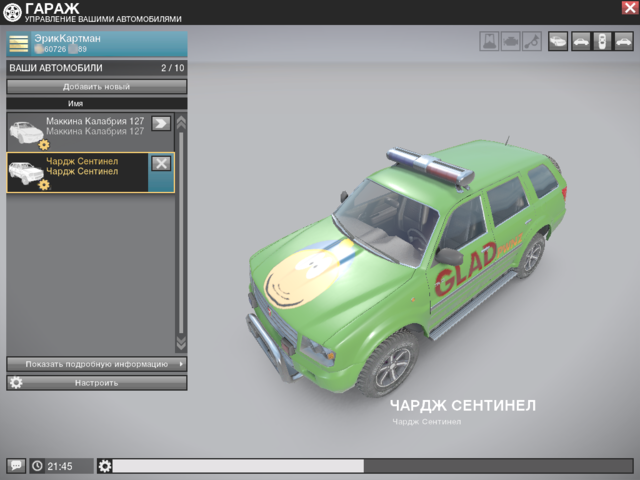Click the clock icon beside 21:45
Screen dimensions: 640x480
[37, 466]
